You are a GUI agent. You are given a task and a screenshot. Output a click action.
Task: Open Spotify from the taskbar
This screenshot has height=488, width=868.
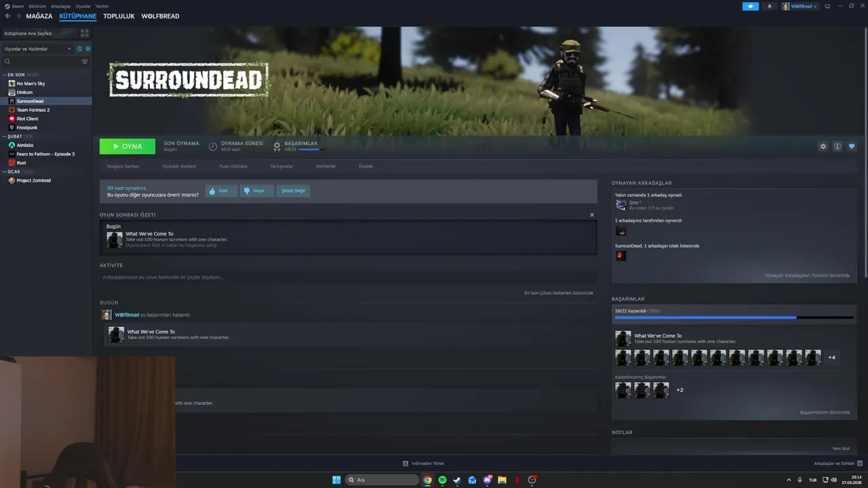442,480
